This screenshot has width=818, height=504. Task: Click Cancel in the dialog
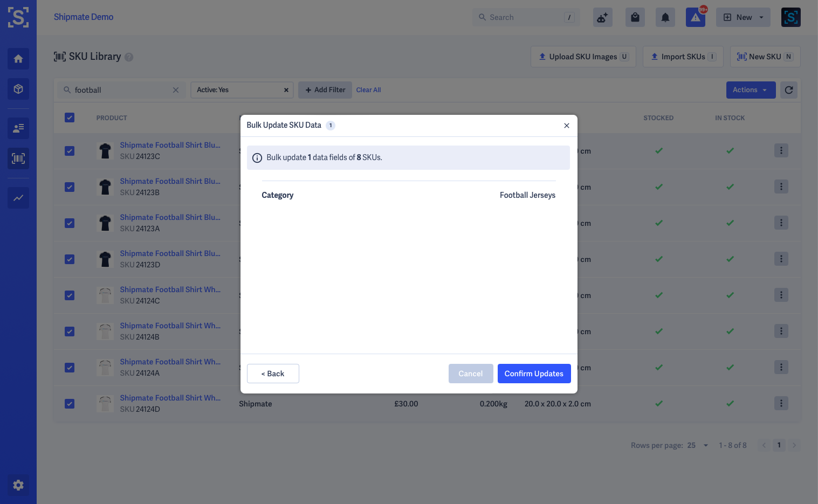point(471,374)
